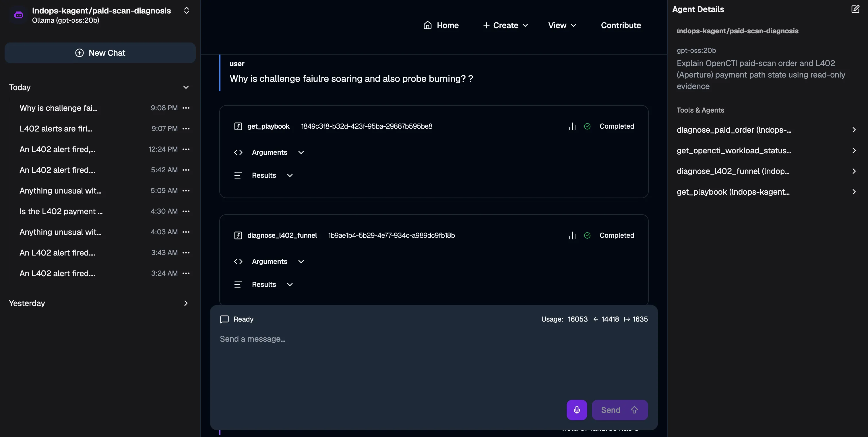
Task: Open chat 'Why is challenge fai...'
Action: pos(58,108)
